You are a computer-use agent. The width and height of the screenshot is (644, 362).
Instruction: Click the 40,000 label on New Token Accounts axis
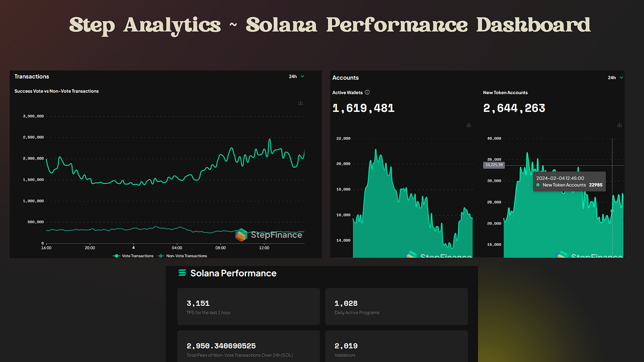494,138
